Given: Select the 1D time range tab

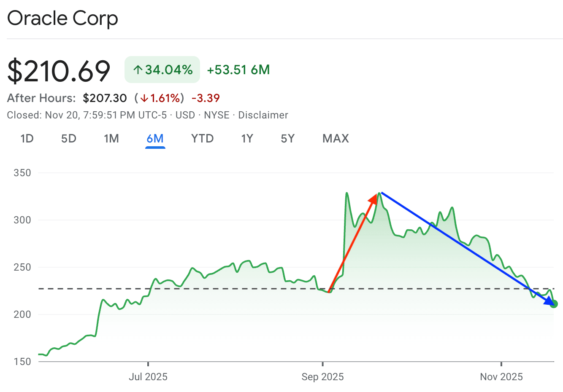Looking at the screenshot, I should [27, 139].
